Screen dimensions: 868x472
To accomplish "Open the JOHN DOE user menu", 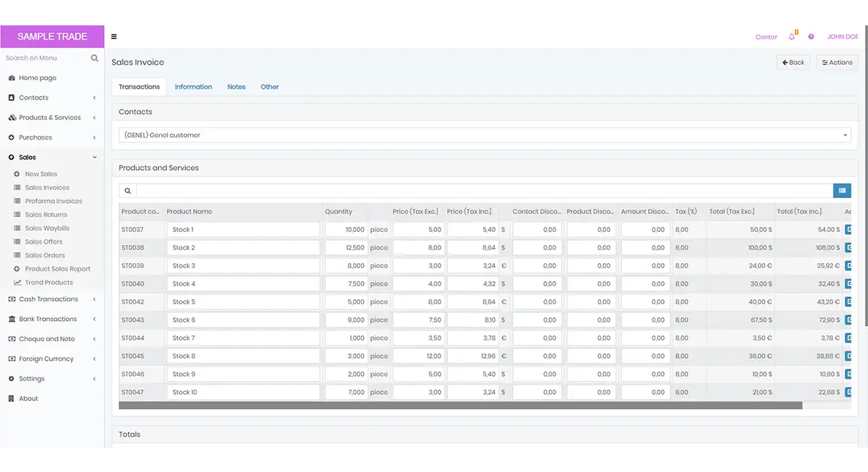I will (843, 37).
